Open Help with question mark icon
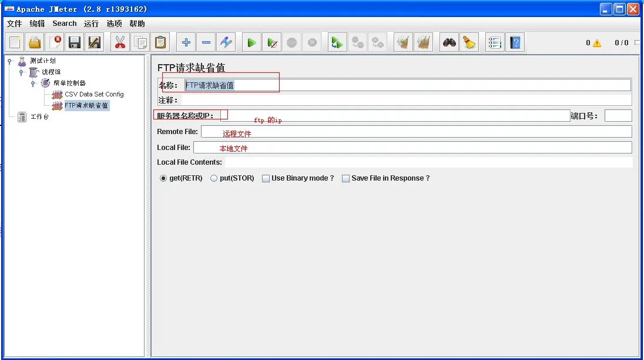Viewport: 644px width, 360px height. tap(515, 42)
